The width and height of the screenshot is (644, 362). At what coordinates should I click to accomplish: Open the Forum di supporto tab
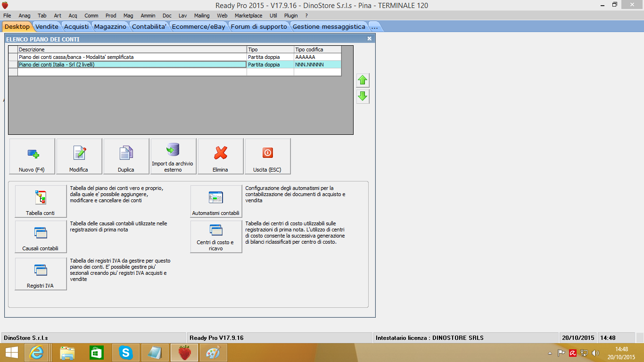[x=259, y=26]
